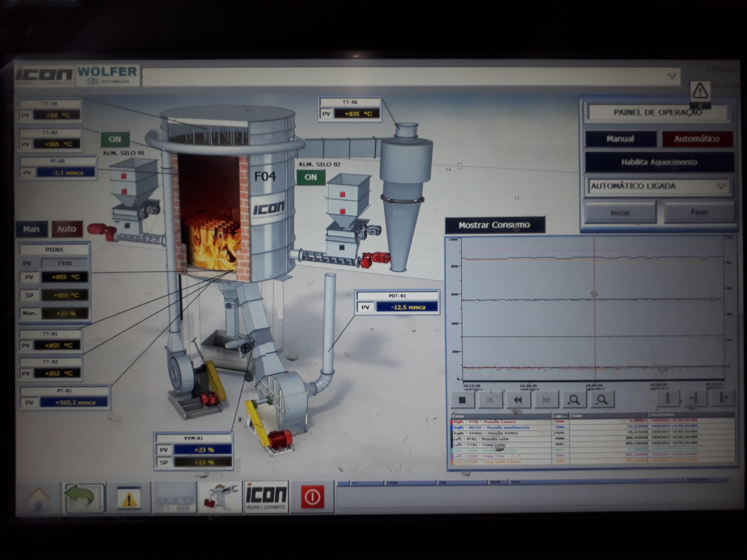Click PID01 SP setpoint value field
The width and height of the screenshot is (747, 560).
pos(65,295)
